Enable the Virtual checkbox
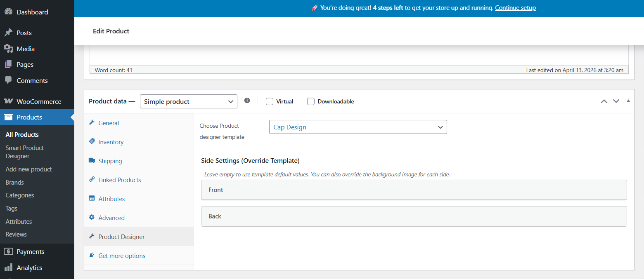This screenshot has height=279, width=644. click(270, 101)
